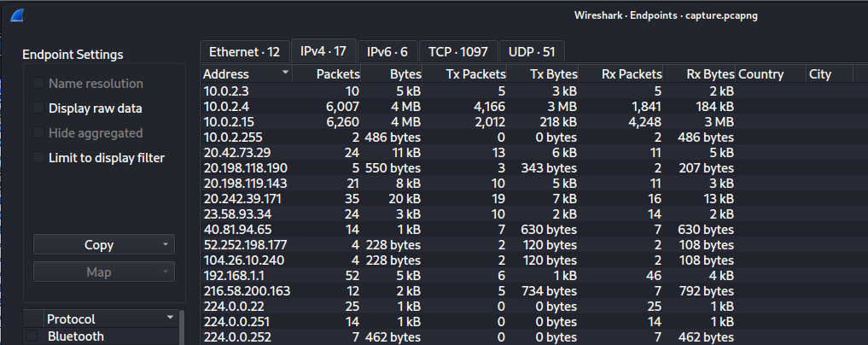Select address 23.58.93.34
This screenshot has width=868, height=345.
pyautogui.click(x=534, y=213)
